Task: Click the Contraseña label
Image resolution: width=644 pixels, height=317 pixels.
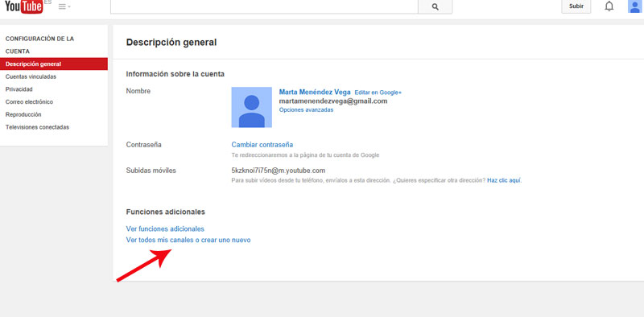Action: (x=144, y=145)
